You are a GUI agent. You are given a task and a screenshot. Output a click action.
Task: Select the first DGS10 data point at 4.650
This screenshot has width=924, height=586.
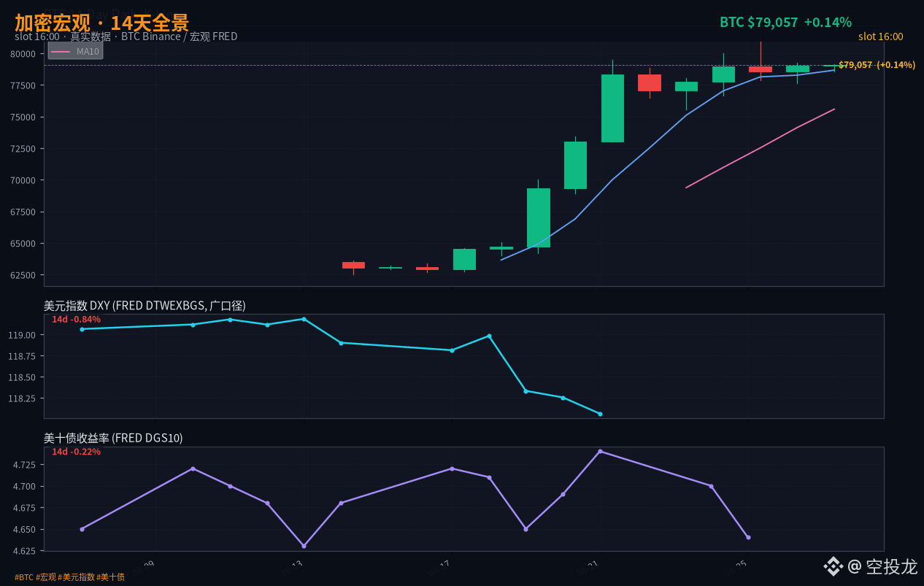(x=82, y=529)
